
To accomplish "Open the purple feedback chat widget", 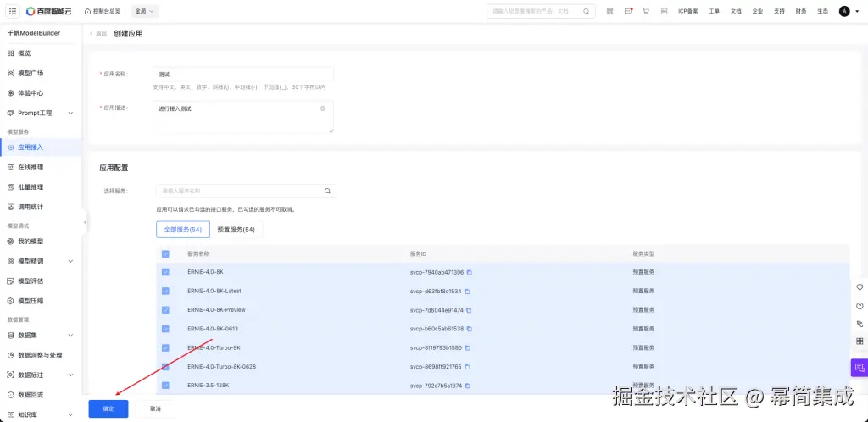I will 860,367.
